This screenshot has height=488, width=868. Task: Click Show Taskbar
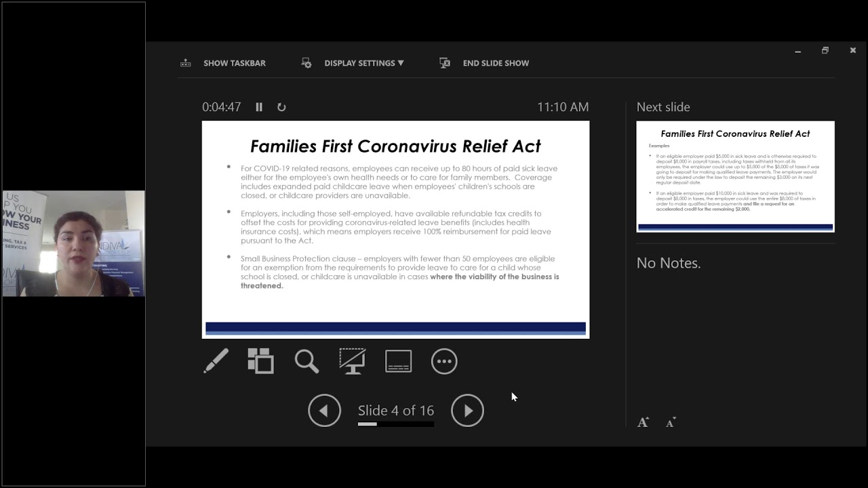click(x=234, y=63)
